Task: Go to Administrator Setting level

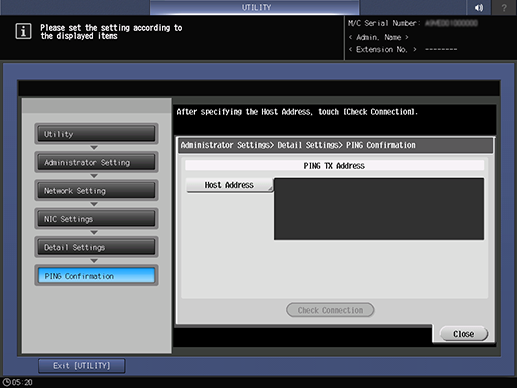Action: click(96, 162)
